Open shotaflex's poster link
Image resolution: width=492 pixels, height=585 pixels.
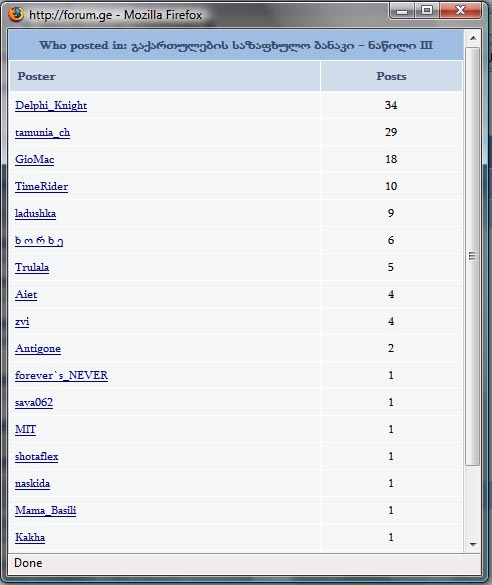click(37, 457)
